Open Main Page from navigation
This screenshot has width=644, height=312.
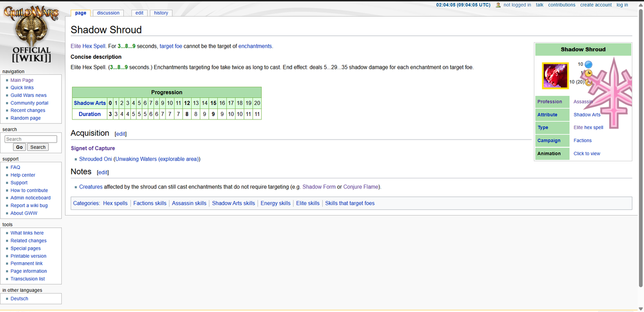click(22, 80)
